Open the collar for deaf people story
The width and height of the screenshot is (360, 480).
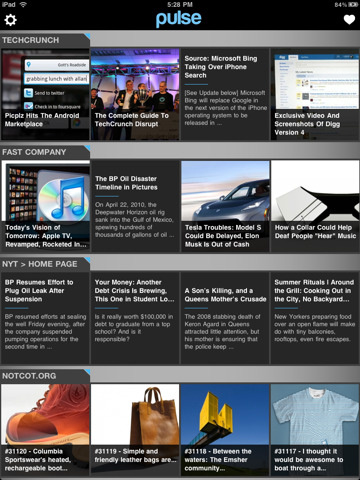coord(315,206)
